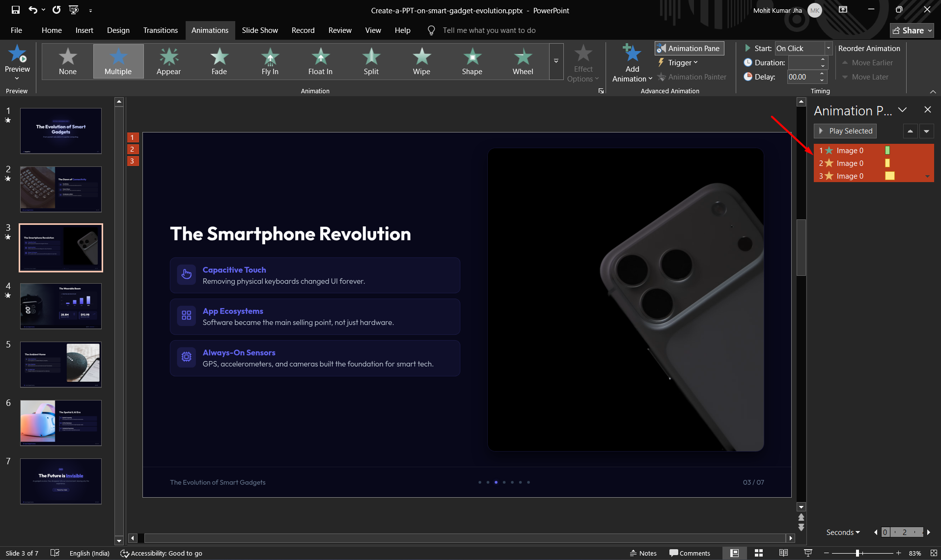Apply the Wipe animation effect
The image size is (941, 560).
tap(421, 61)
